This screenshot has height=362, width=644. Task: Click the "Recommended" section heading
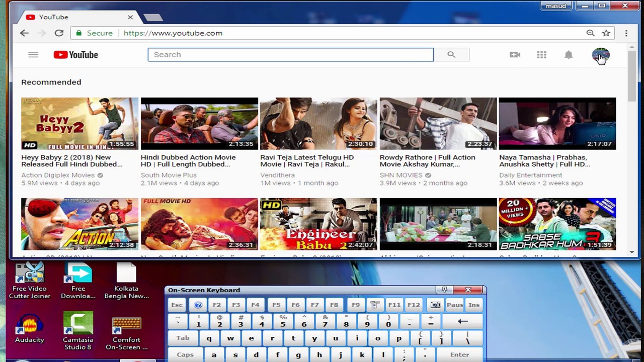click(51, 82)
